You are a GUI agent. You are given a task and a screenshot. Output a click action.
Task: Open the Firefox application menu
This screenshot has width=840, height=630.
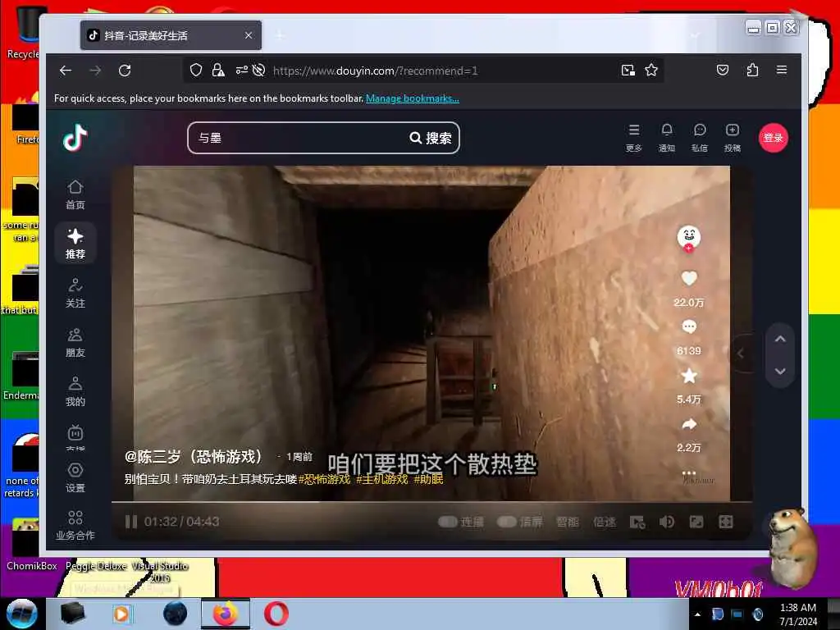(x=782, y=71)
